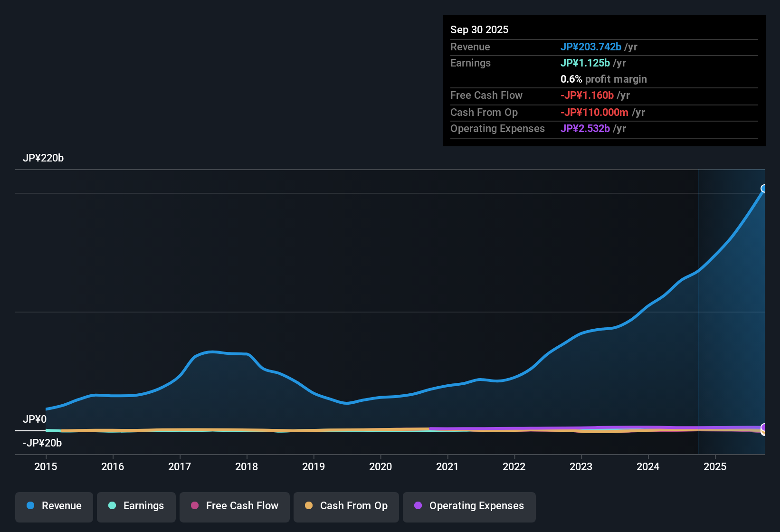Toggle the Earnings series visibility
The height and width of the screenshot is (532, 780).
point(136,506)
